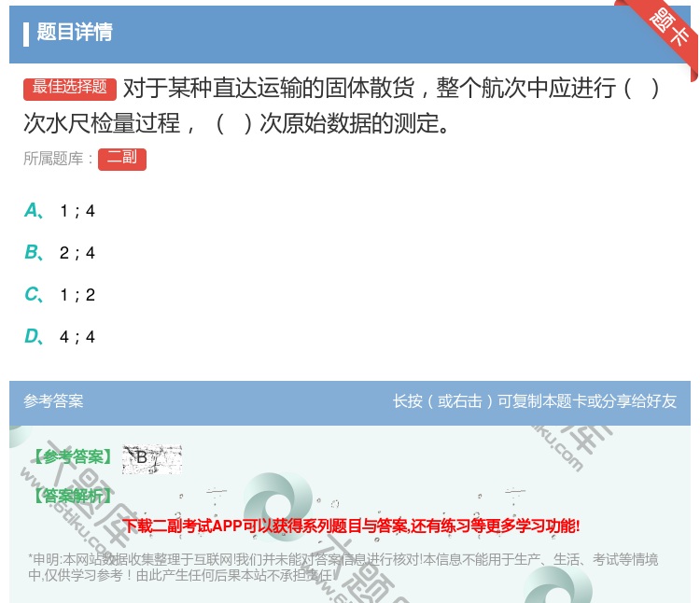
Task: Click the 申明 disclaimer text
Action: [x=343, y=567]
